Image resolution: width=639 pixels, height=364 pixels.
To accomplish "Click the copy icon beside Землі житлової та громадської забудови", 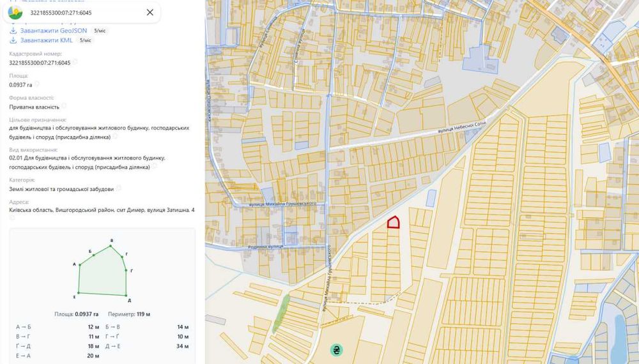I will [118, 188].
